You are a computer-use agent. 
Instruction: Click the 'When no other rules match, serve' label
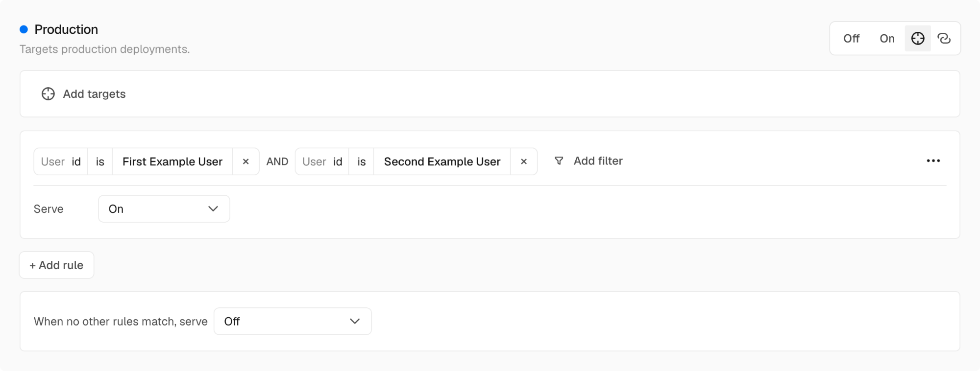(121, 322)
